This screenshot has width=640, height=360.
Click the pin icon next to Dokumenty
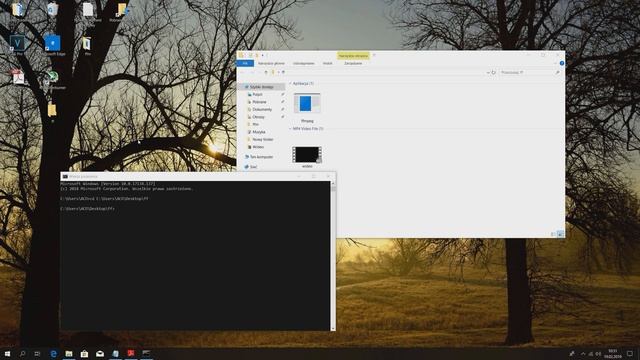click(282, 109)
